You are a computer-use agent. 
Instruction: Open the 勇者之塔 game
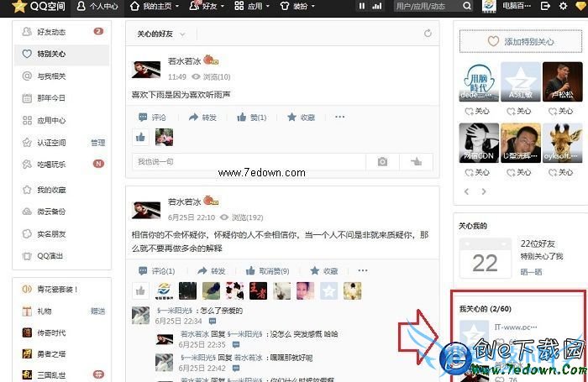coord(51,354)
